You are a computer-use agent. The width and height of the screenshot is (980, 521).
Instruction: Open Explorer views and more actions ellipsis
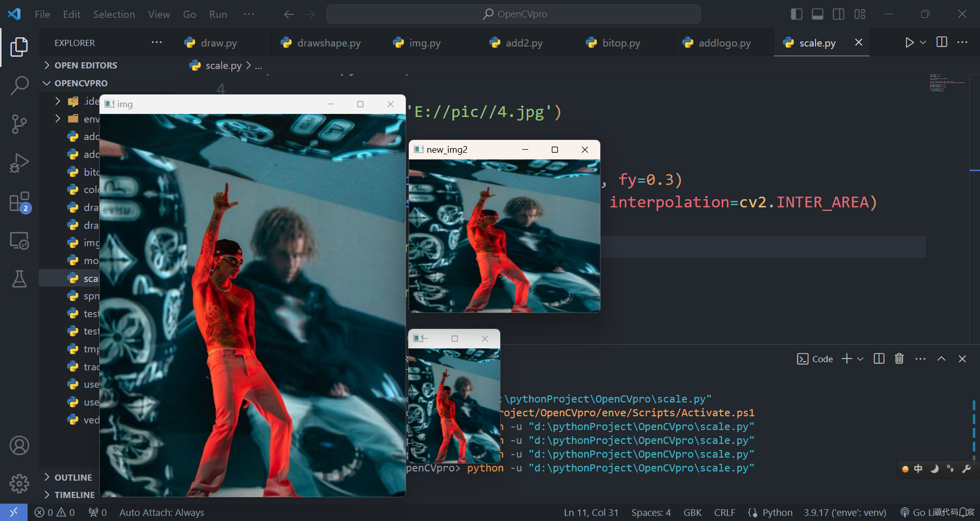[x=157, y=42]
